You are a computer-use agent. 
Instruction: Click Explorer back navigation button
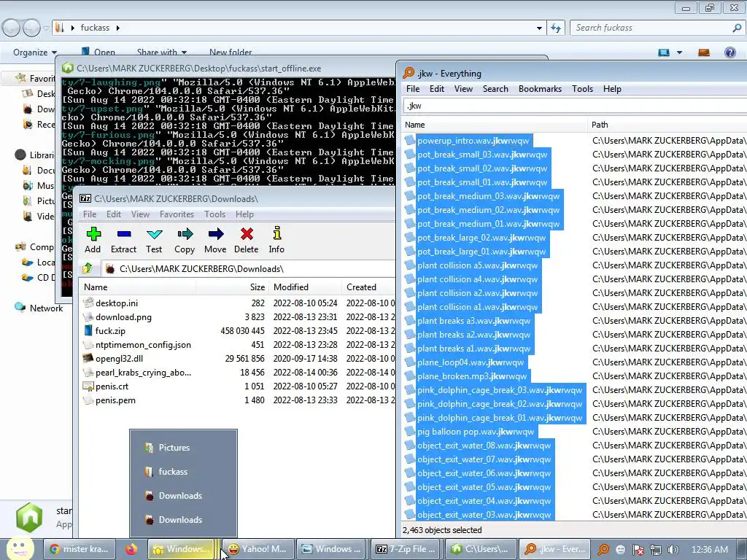(12, 28)
